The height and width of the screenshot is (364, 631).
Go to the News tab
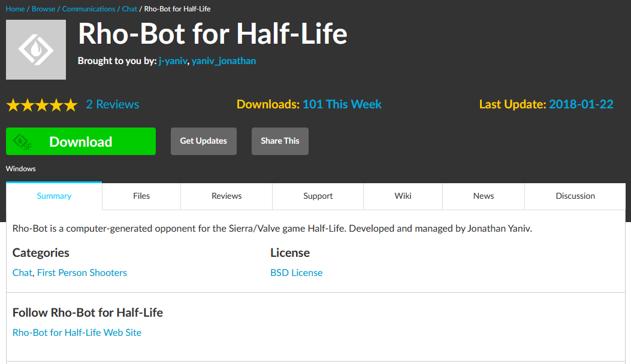[484, 196]
